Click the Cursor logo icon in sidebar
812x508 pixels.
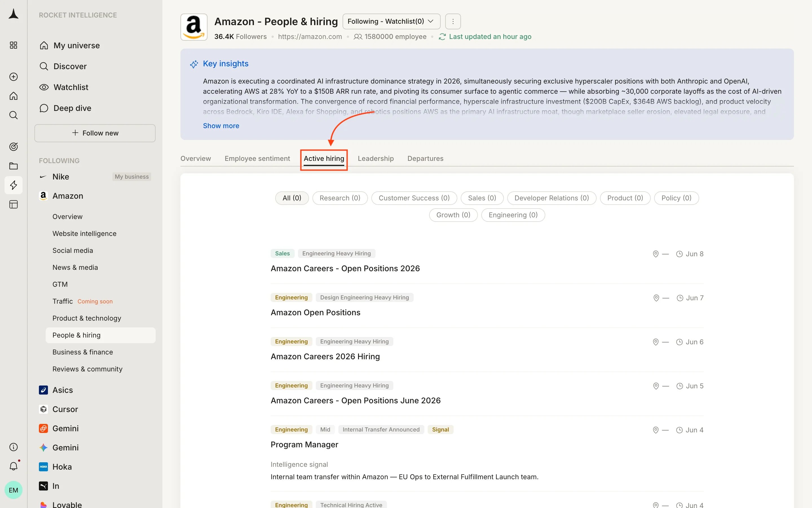[43, 409]
